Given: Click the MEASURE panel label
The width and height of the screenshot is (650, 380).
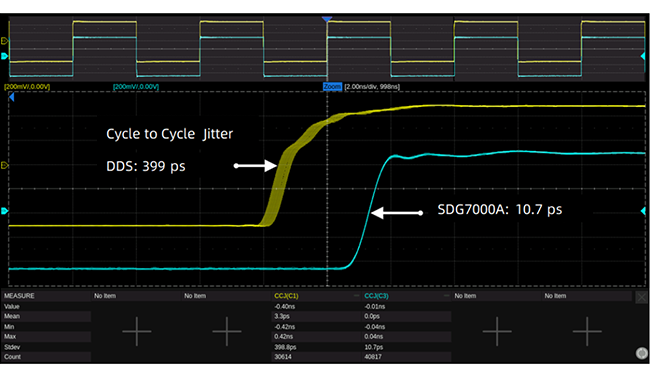Looking at the screenshot, I should [x=19, y=296].
